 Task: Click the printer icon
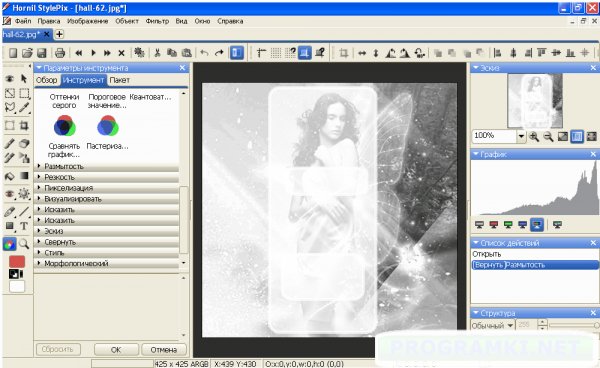[x=60, y=53]
